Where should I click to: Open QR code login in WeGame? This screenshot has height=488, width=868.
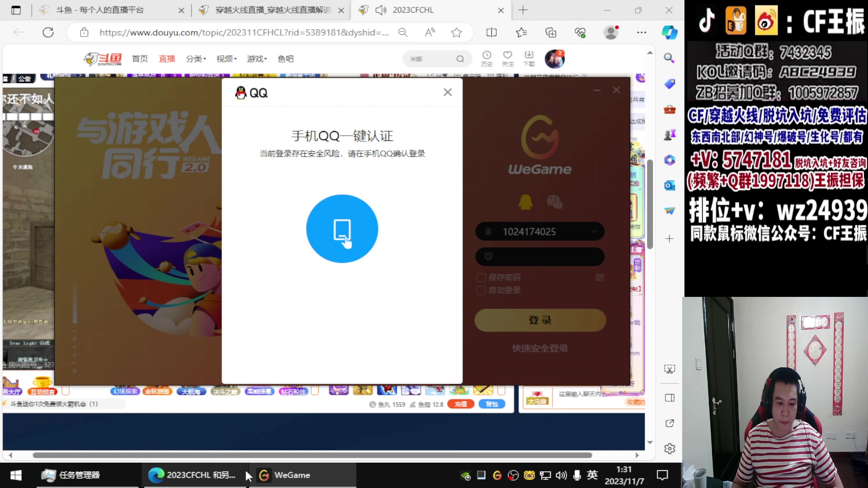pos(600,277)
